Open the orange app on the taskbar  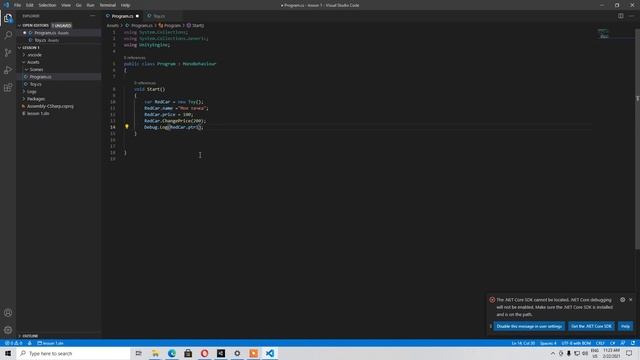[253, 353]
